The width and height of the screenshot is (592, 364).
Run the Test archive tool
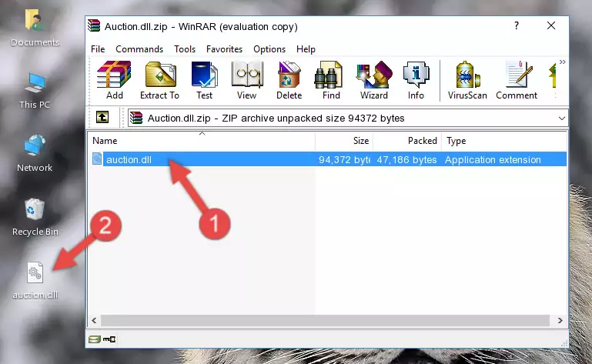[204, 80]
